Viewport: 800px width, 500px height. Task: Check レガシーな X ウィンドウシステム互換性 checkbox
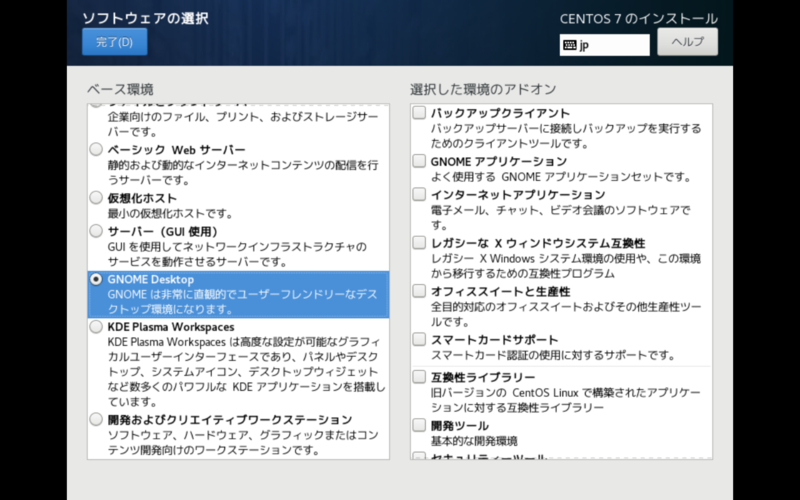click(x=419, y=243)
